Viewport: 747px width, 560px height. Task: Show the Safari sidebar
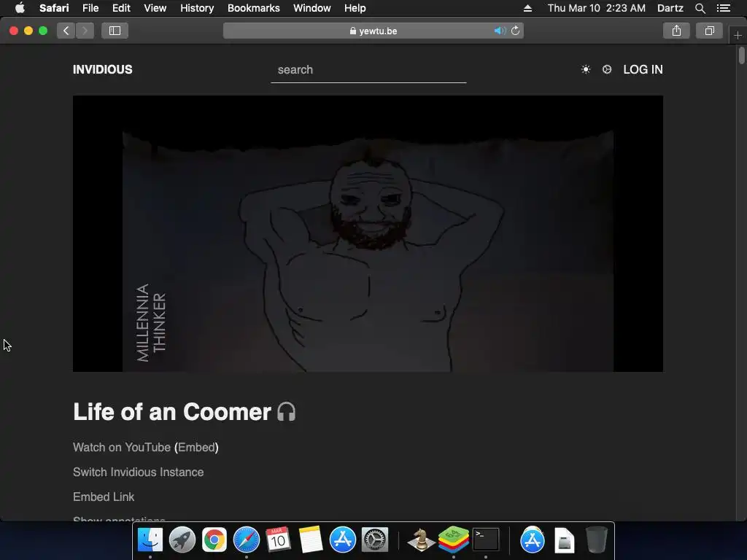[115, 31]
